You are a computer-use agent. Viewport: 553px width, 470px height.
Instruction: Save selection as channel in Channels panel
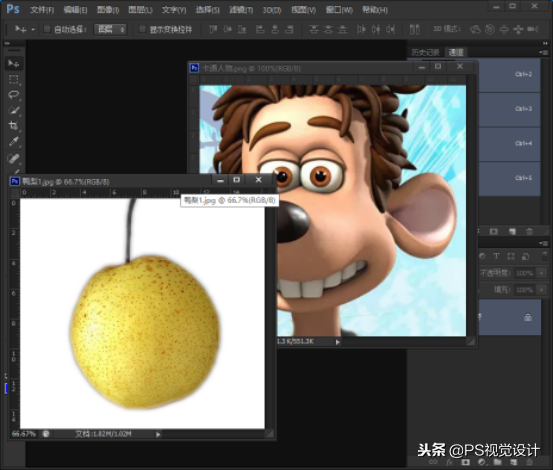[493, 232]
